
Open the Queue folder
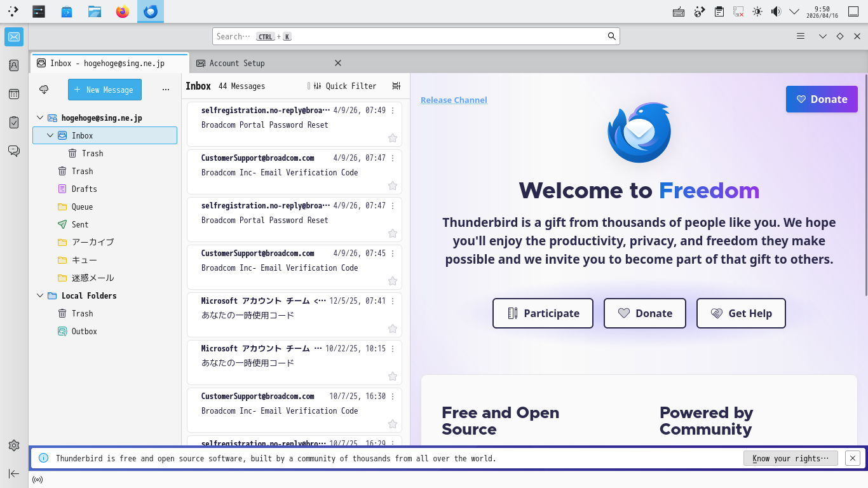[x=105, y=207]
